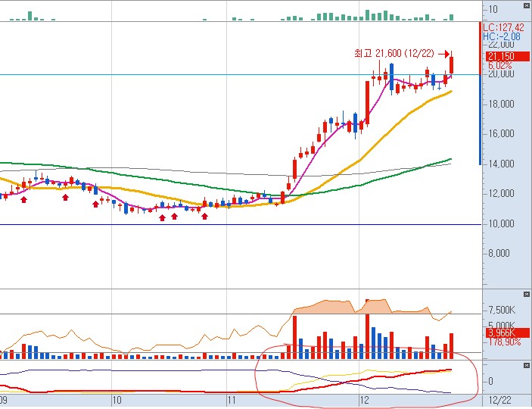Click the 3,966K current volume label

[507, 333]
